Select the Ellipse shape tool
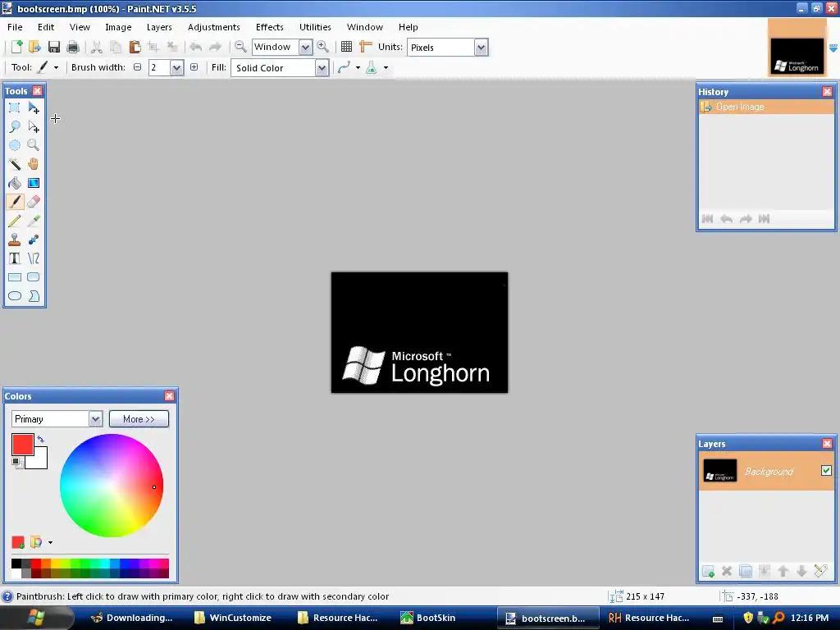Image resolution: width=840 pixels, height=630 pixels. pos(15,295)
